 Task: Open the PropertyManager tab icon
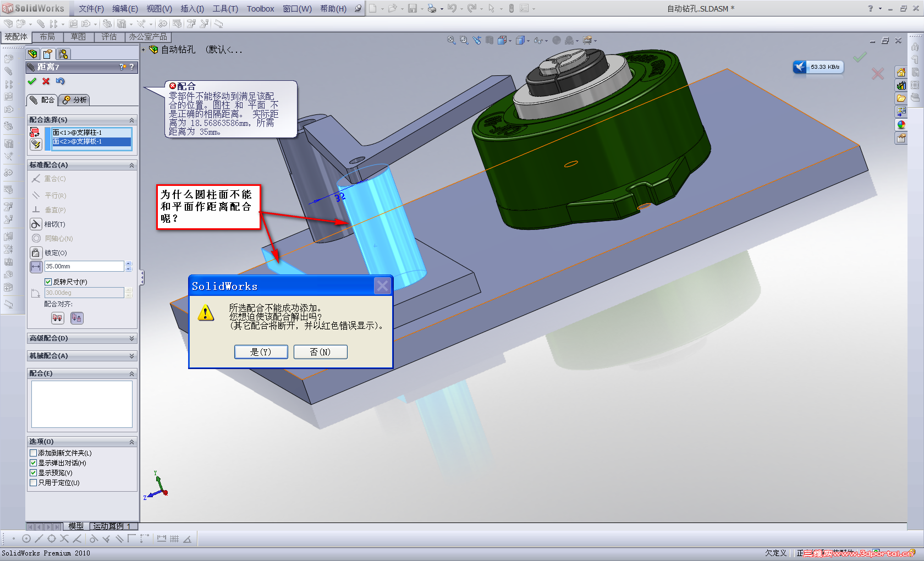click(48, 54)
